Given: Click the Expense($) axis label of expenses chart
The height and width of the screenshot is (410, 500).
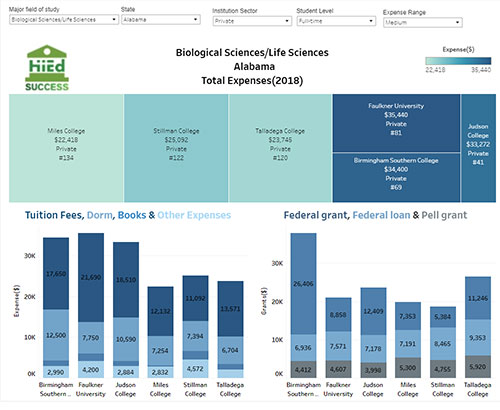Looking at the screenshot, I should [x=16, y=301].
